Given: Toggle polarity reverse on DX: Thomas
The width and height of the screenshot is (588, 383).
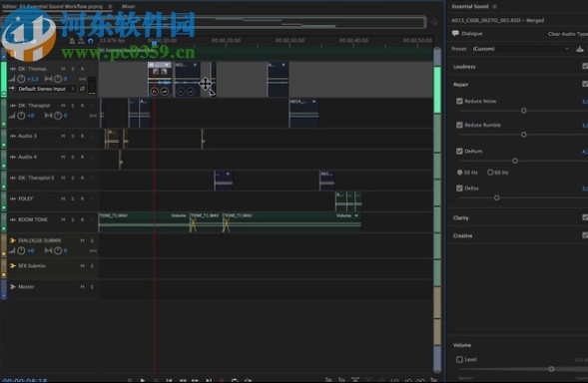Looking at the screenshot, I should tap(82, 89).
